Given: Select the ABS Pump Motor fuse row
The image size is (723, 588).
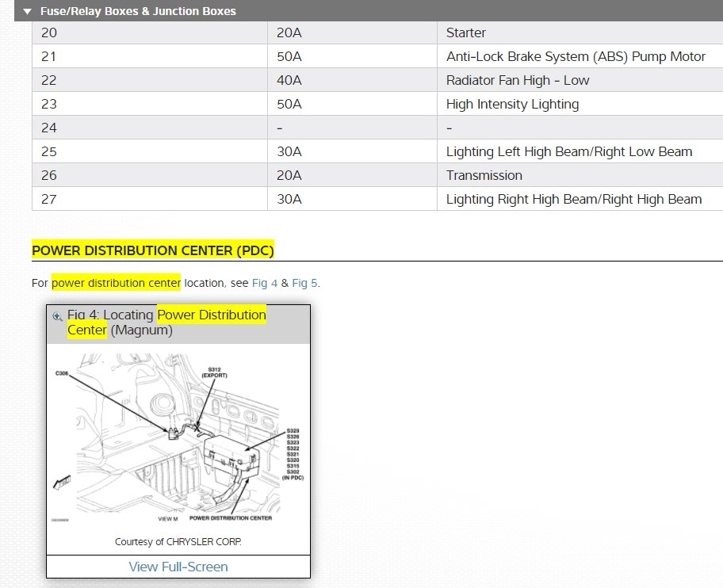Looking at the screenshot, I should [377, 56].
